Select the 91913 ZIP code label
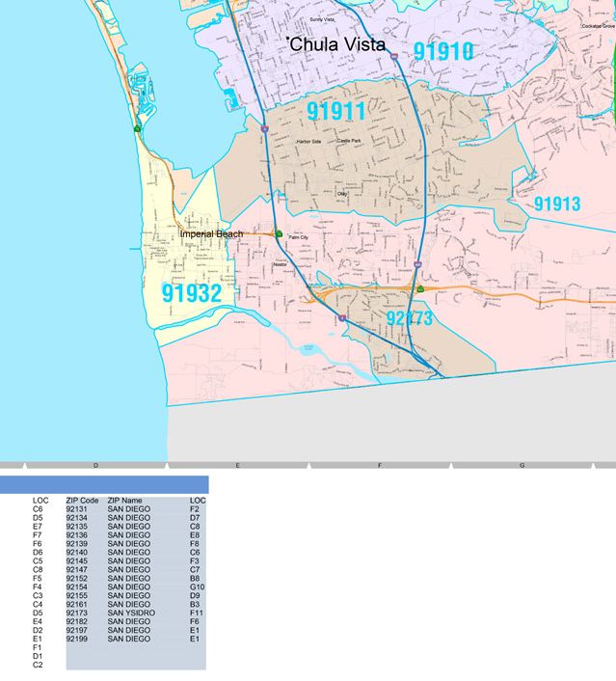This screenshot has height=681, width=616. point(557,204)
